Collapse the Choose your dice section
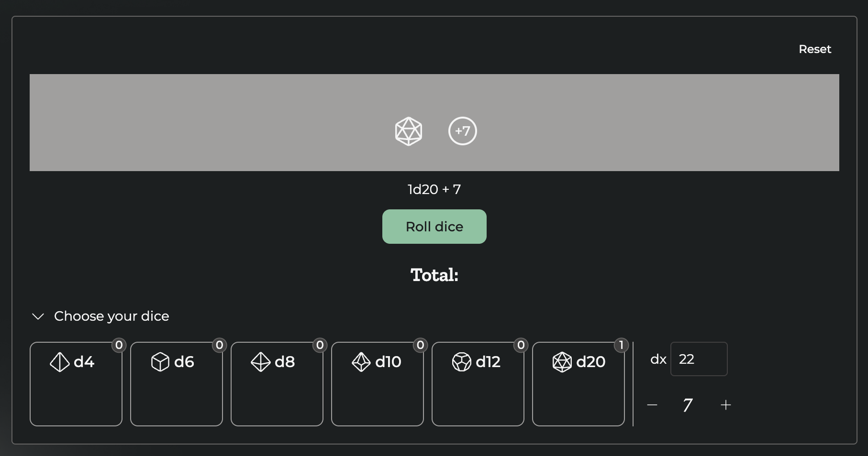The height and width of the screenshot is (456, 868). (38, 316)
